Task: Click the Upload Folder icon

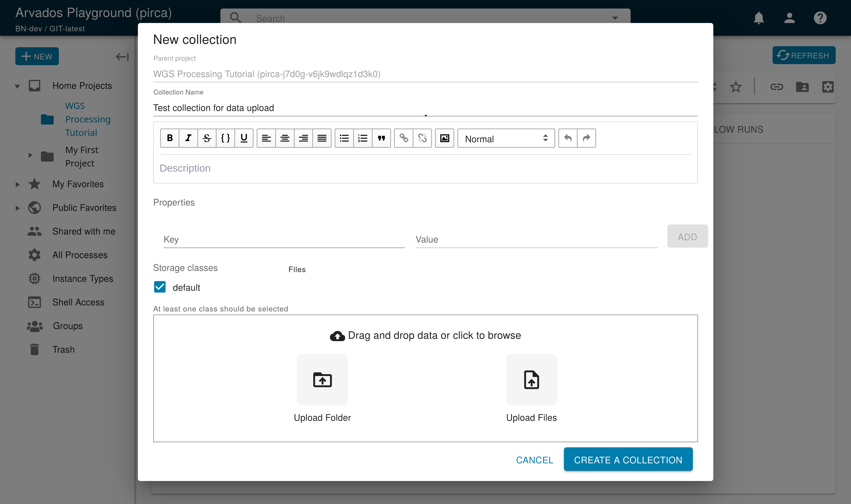Action: pyautogui.click(x=322, y=379)
